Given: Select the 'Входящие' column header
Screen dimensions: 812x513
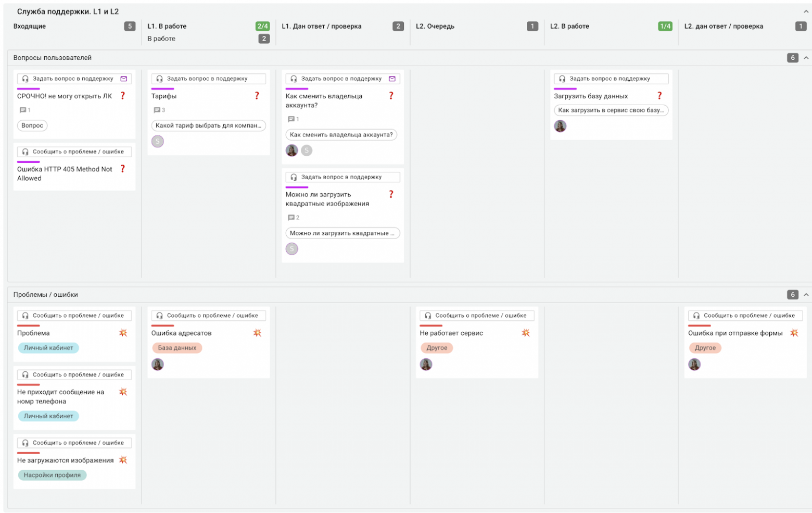Looking at the screenshot, I should click(30, 26).
